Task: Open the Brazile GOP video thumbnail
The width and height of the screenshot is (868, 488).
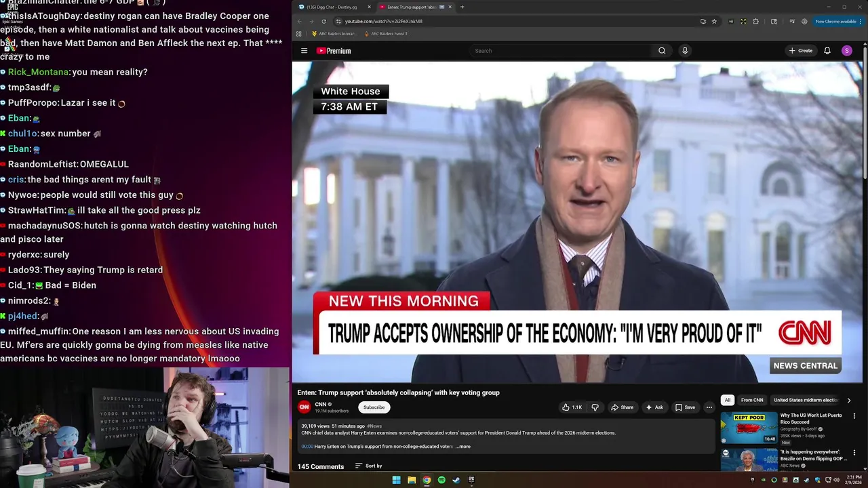Action: point(749,460)
